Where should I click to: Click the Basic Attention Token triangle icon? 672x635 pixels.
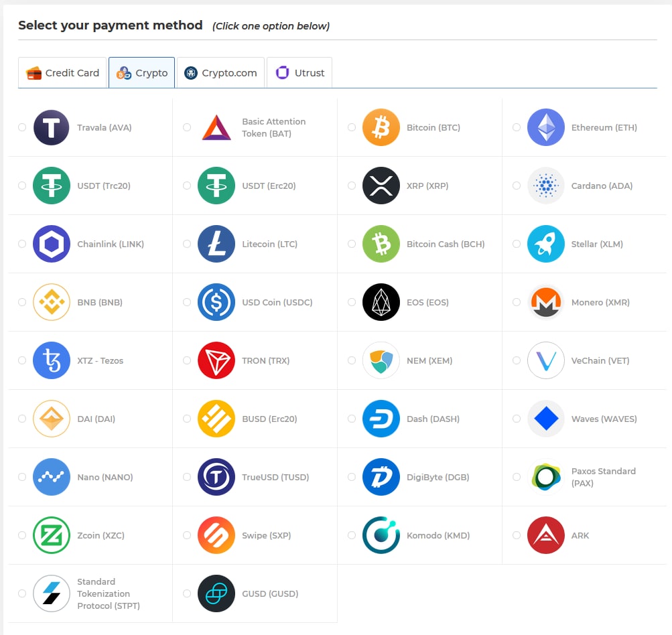(x=216, y=128)
